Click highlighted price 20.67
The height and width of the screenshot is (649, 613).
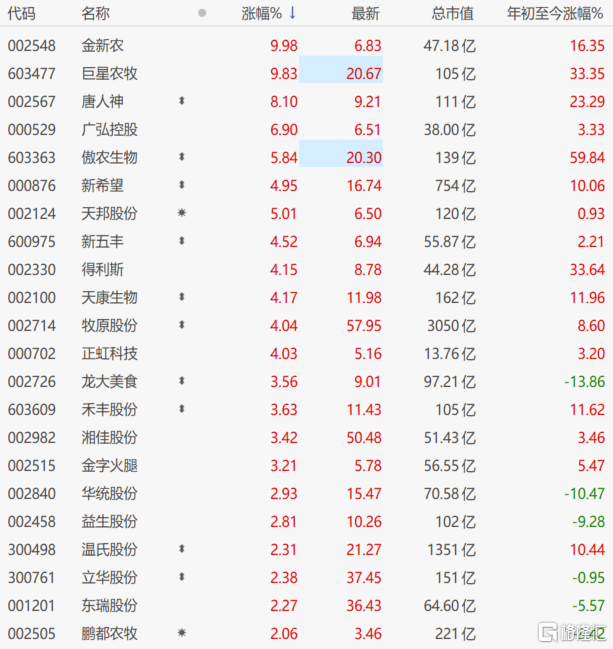(364, 74)
